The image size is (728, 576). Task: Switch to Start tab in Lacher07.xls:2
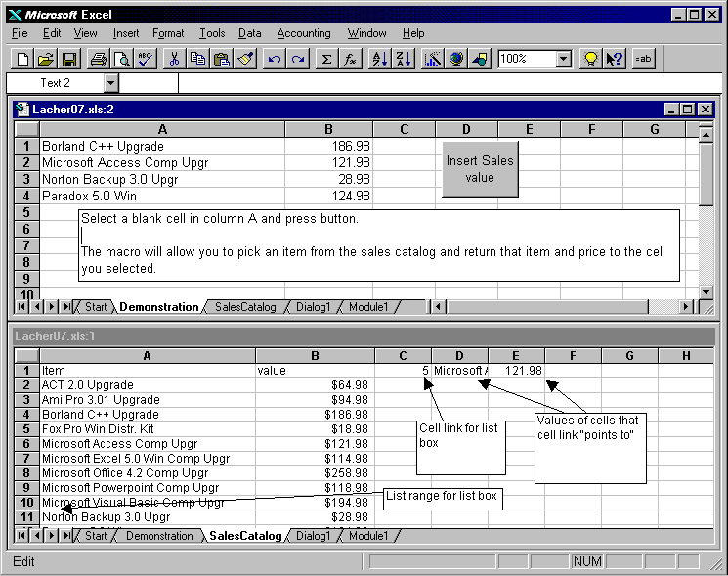pyautogui.click(x=96, y=307)
